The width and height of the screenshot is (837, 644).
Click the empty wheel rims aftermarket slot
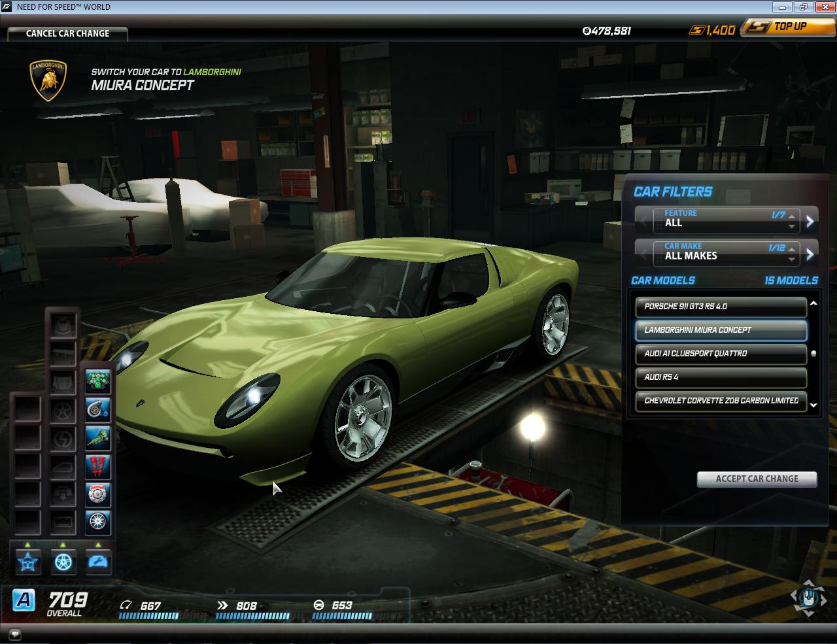point(63,409)
